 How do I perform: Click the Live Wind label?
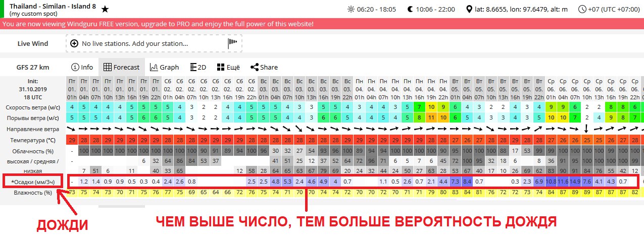click(x=33, y=43)
